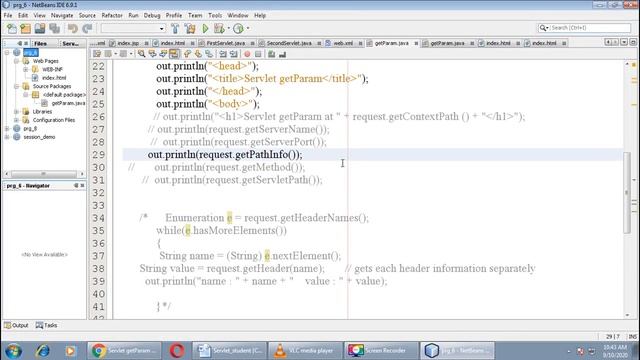
Task: Open Opera browser from the taskbar
Action: point(177,351)
